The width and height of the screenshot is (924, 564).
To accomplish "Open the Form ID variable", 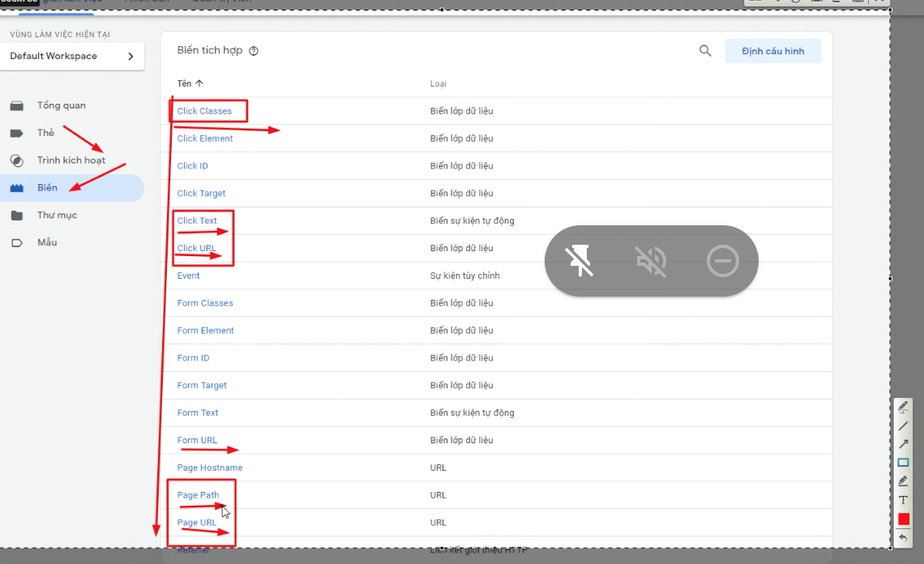I will tap(193, 357).
